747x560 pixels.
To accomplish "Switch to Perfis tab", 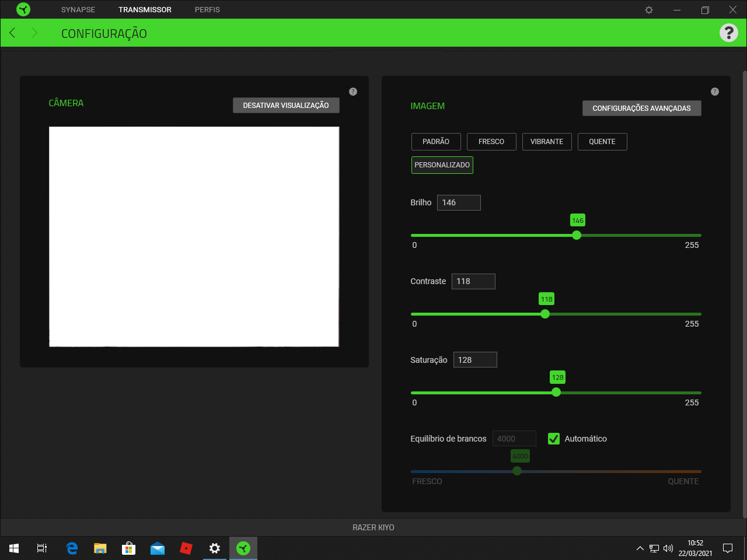I will [x=207, y=10].
